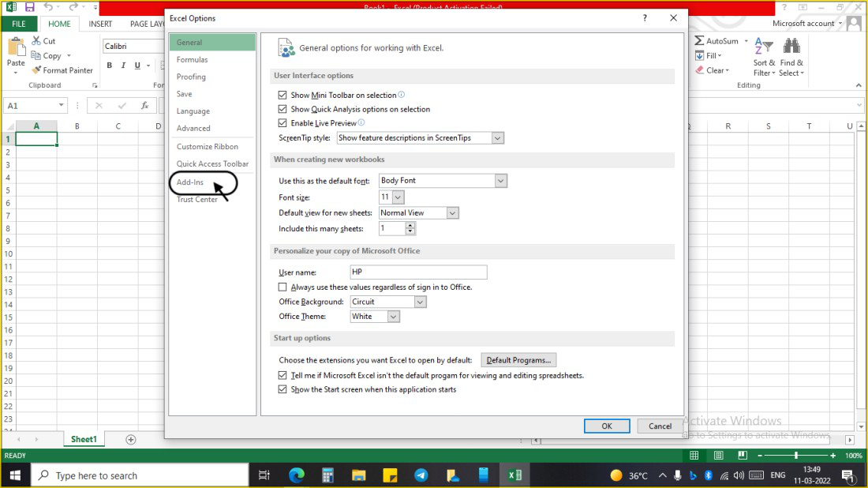The width and height of the screenshot is (868, 488).
Task: Click the Save icon in quick access toolbar
Action: 29,7
